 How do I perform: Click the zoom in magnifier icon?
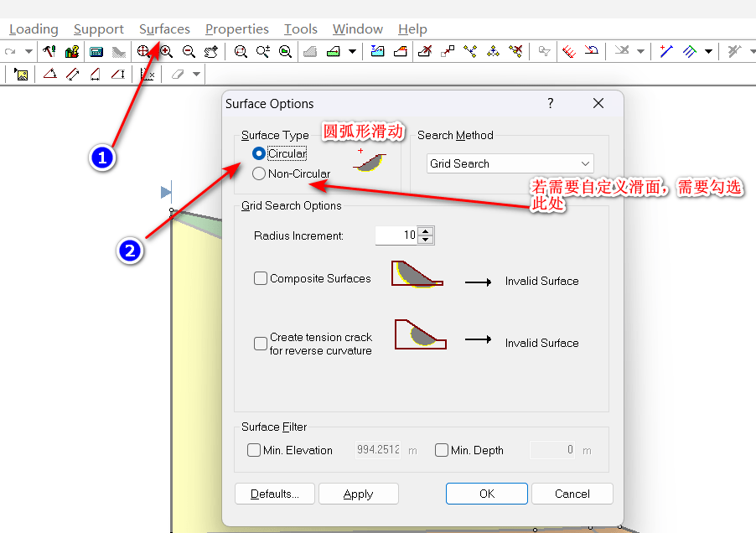(166, 51)
